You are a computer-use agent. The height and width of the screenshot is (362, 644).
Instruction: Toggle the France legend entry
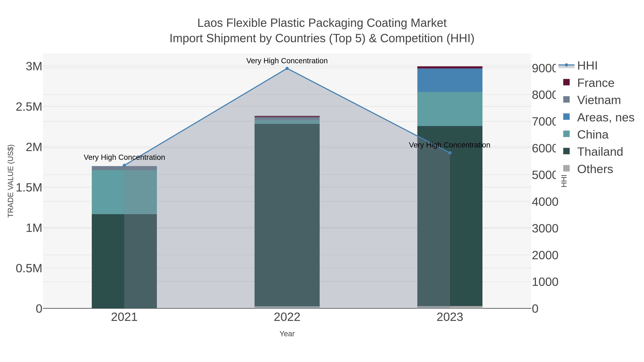coord(589,83)
